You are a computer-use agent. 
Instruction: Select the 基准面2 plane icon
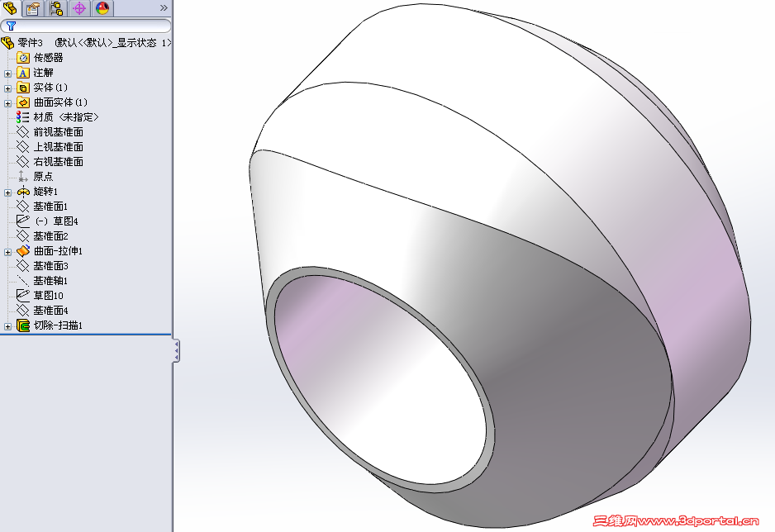pos(23,236)
